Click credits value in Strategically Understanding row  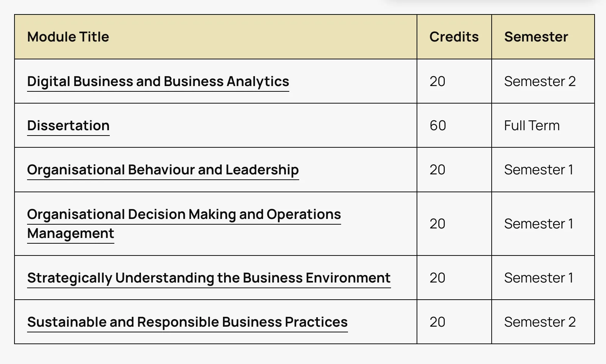(437, 278)
